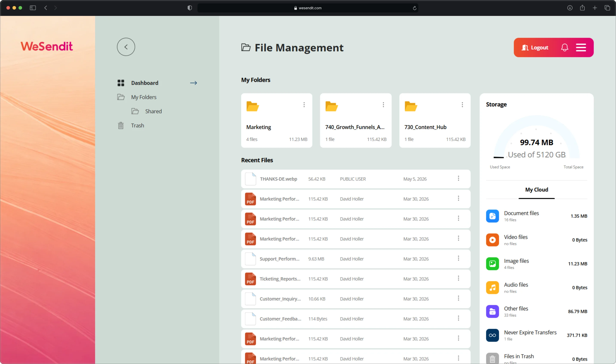Click the Support_Perform file icon
This screenshot has width=616, height=364.
click(x=250, y=259)
